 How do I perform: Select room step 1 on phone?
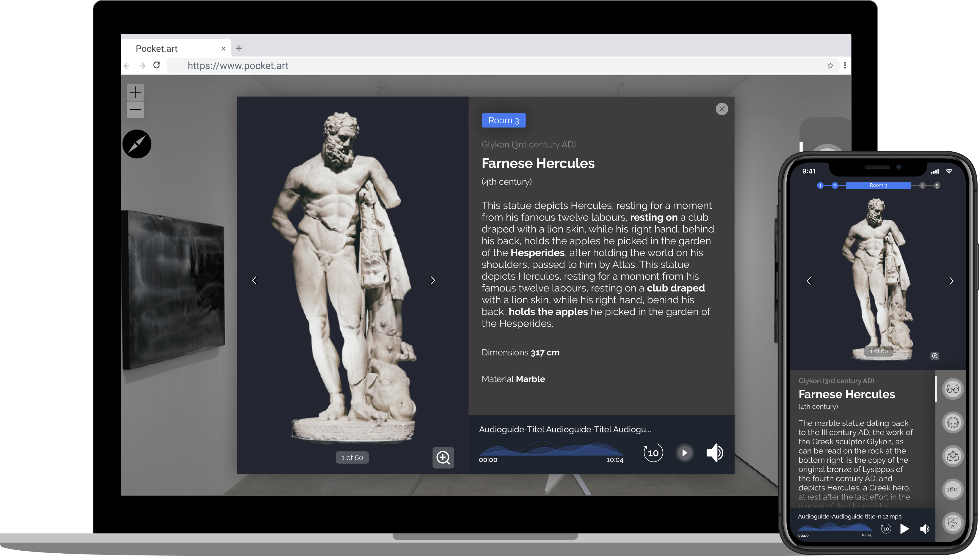pyautogui.click(x=820, y=186)
